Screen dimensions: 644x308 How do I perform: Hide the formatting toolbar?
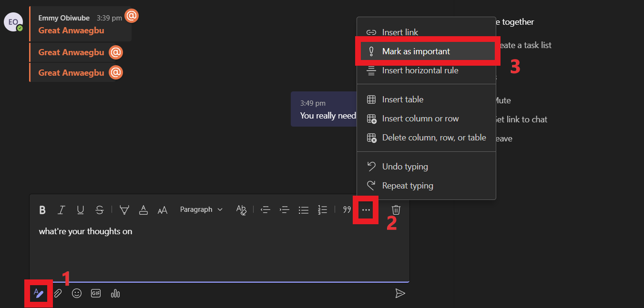click(x=39, y=293)
